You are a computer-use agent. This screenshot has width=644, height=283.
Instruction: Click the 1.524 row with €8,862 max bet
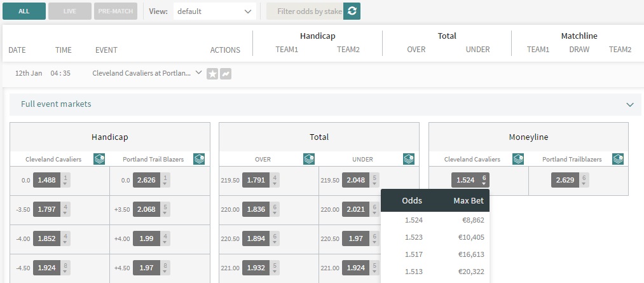(x=435, y=220)
